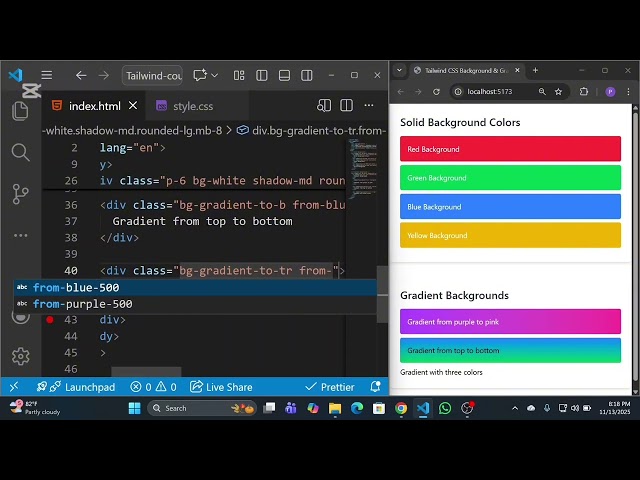Choose the from-blue-500 suggestion
The width and height of the screenshot is (640, 480).
pyautogui.click(x=195, y=287)
